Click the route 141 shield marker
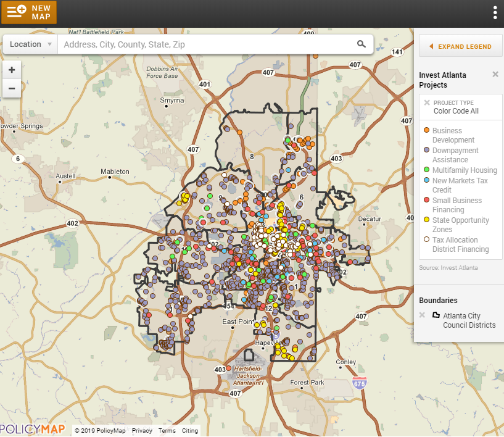This screenshot has width=504, height=437. pyautogui.click(x=397, y=52)
